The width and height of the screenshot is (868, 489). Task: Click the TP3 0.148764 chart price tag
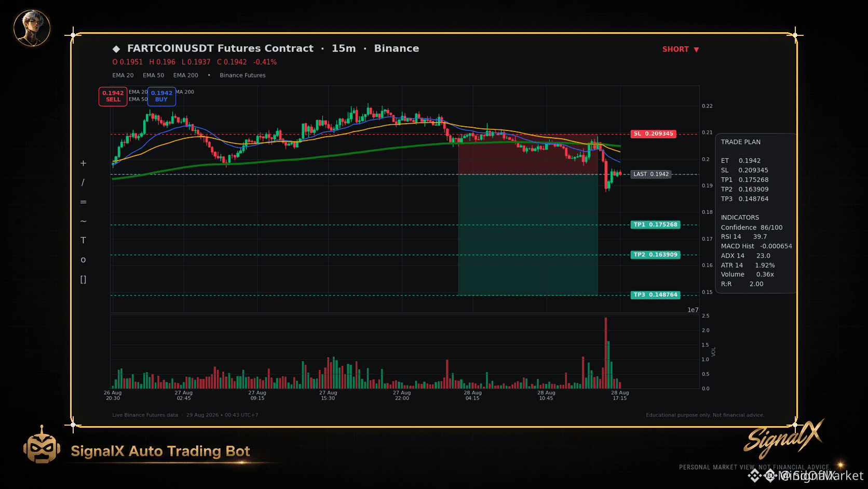pos(656,295)
